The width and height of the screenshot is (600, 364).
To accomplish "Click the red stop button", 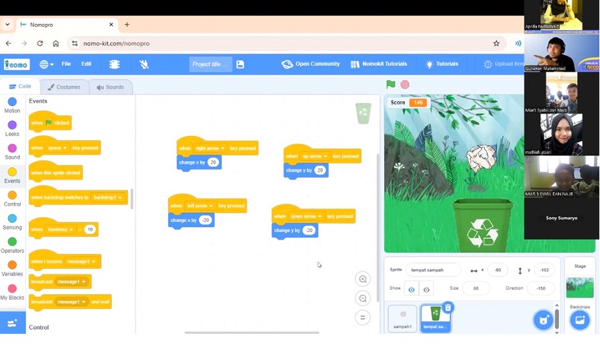I will coord(405,84).
